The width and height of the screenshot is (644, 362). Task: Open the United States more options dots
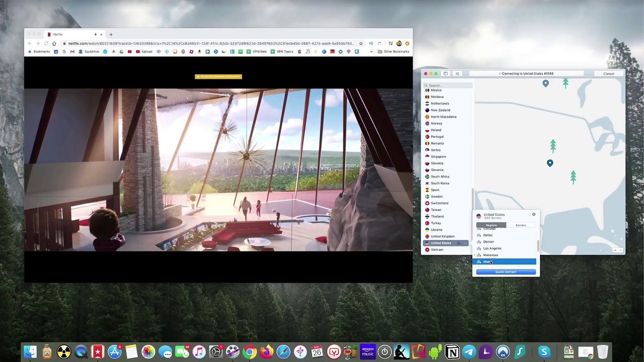465,243
